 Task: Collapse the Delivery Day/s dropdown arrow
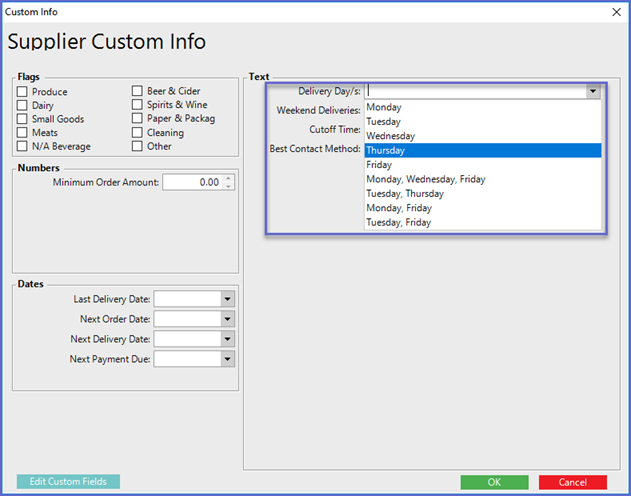click(593, 91)
